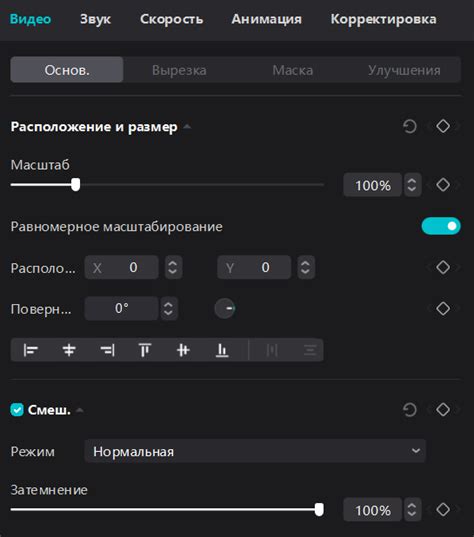Image resolution: width=474 pixels, height=537 pixels.
Task: Click the rotation dial knob
Action: tap(225, 308)
